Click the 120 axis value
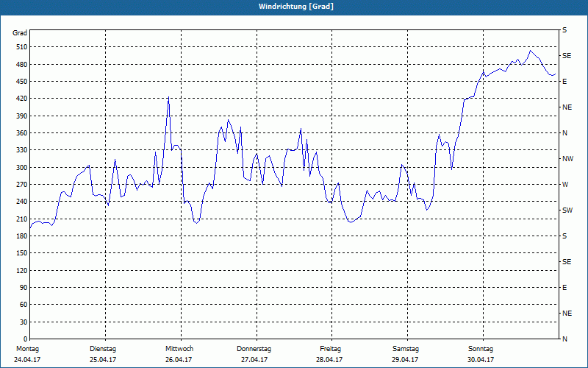Screen dimensions: 588x368 pos(21,270)
